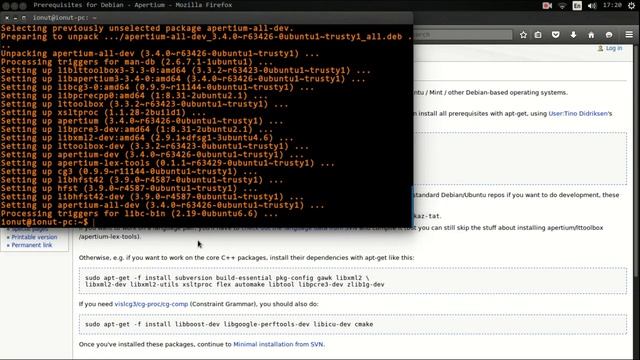This screenshot has width=640, height=360.
Task: Open vislcg3/cg-proc/cg-comp link
Action: pyautogui.click(x=151, y=304)
